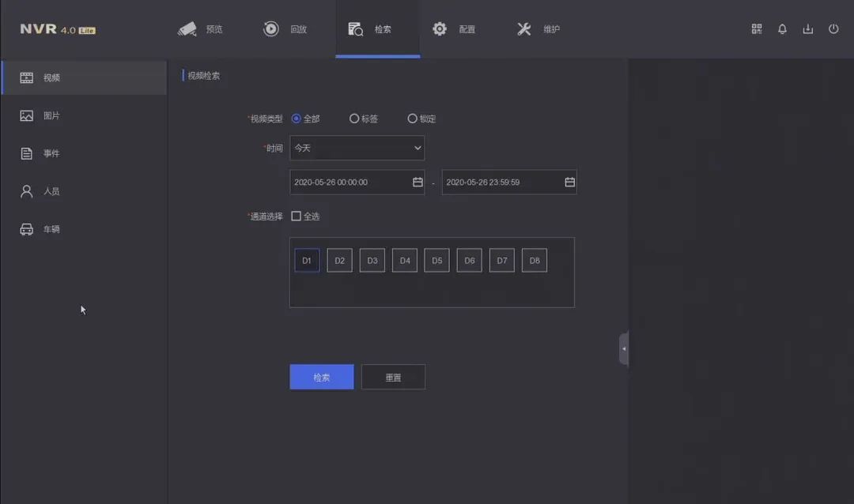Select the 全部 video type radio button
854x504 pixels.
click(x=297, y=118)
